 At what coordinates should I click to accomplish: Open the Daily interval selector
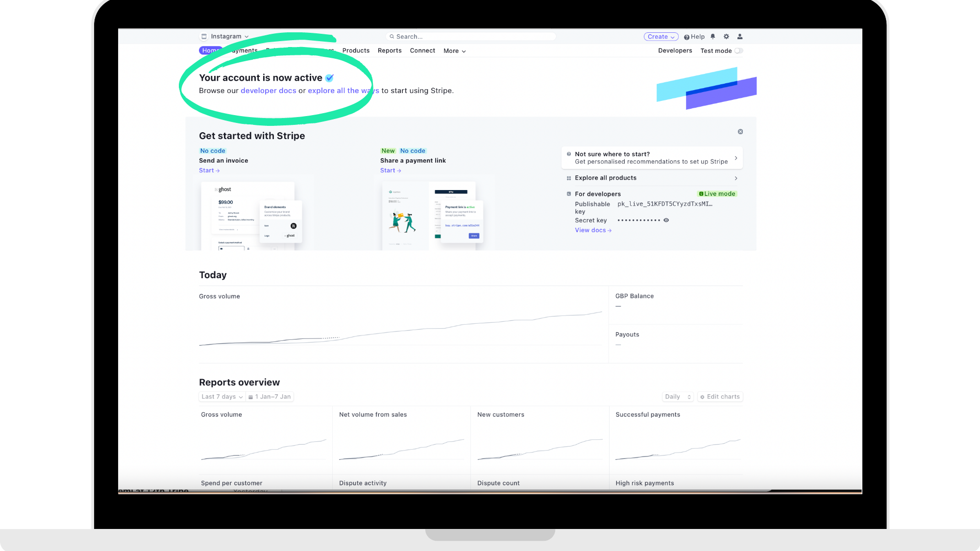pyautogui.click(x=678, y=397)
